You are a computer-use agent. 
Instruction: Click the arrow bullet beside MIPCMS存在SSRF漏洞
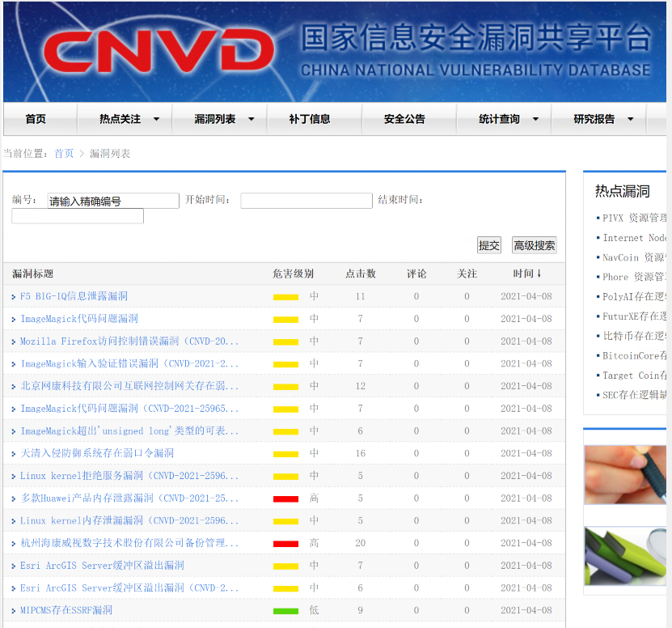point(14,611)
